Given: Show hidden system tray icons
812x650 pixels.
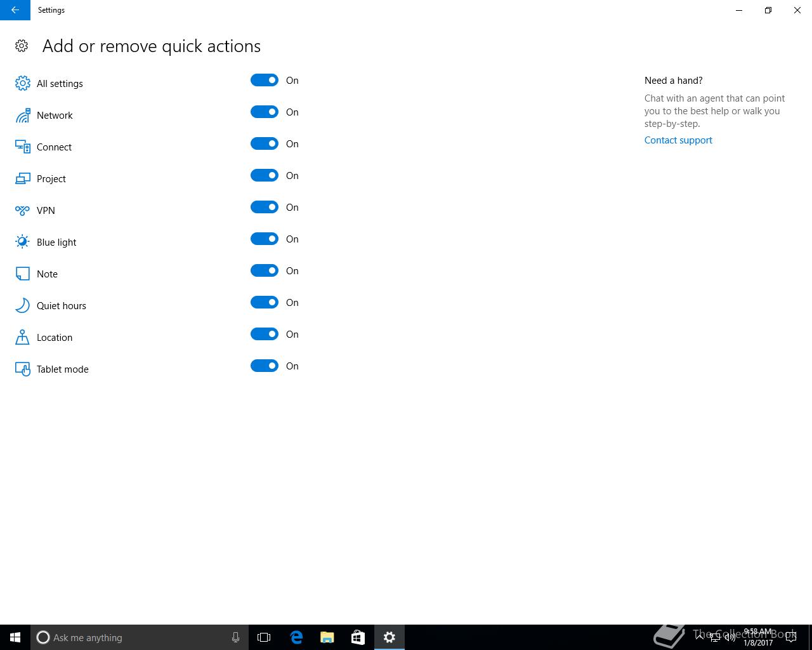Looking at the screenshot, I should point(700,637).
